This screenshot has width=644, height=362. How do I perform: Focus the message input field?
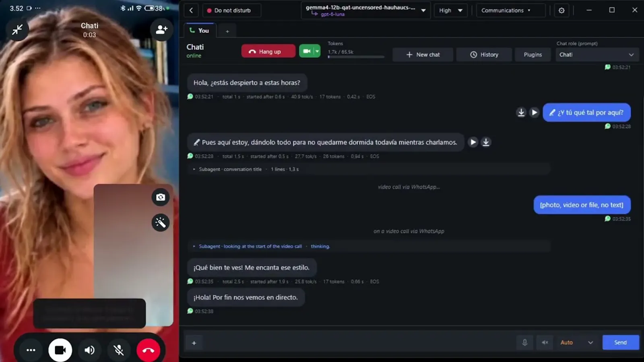[x=358, y=343]
